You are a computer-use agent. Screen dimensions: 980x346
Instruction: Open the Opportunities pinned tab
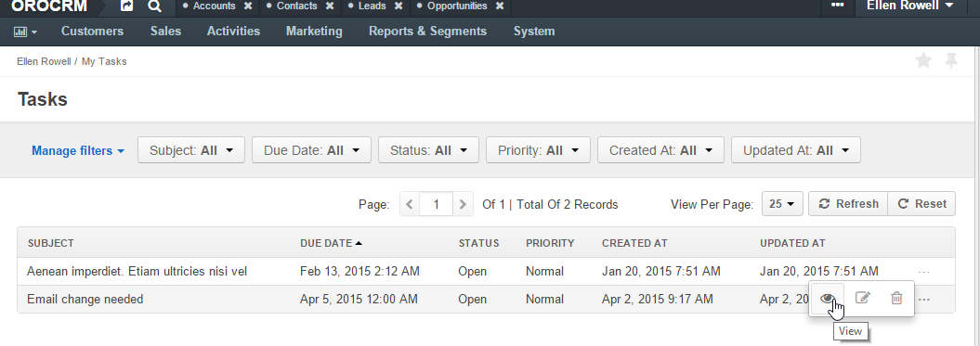[x=457, y=6]
